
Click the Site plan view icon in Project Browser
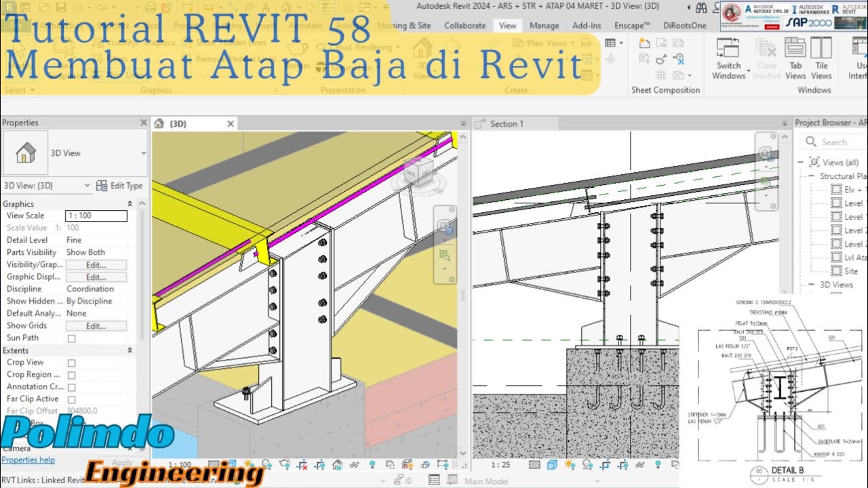(836, 271)
